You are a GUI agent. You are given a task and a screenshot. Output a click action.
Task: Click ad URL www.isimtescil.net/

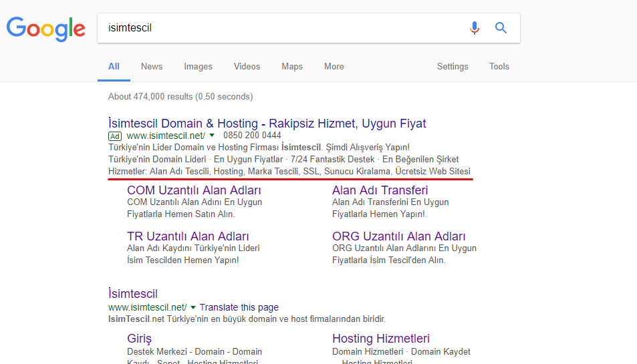click(x=166, y=136)
